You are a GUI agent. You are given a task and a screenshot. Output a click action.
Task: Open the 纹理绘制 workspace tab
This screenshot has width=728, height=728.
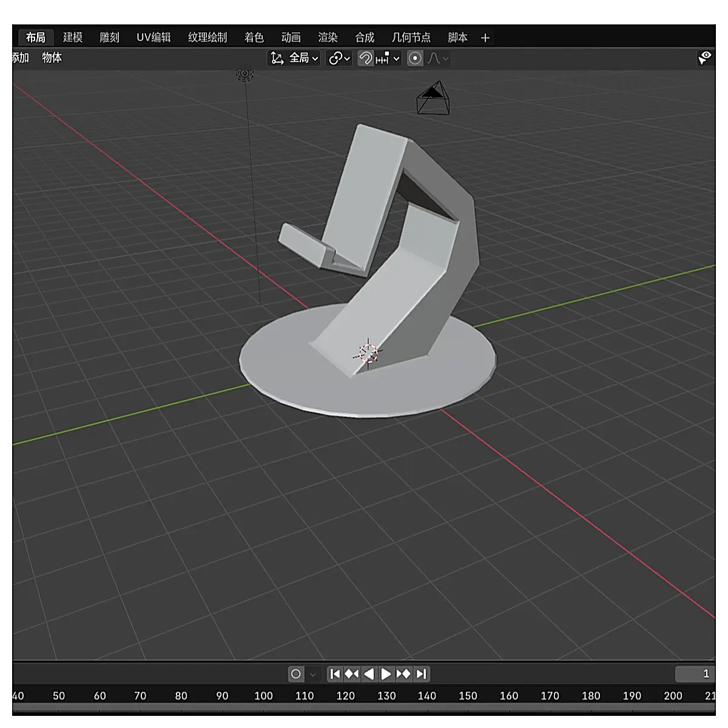click(x=207, y=38)
